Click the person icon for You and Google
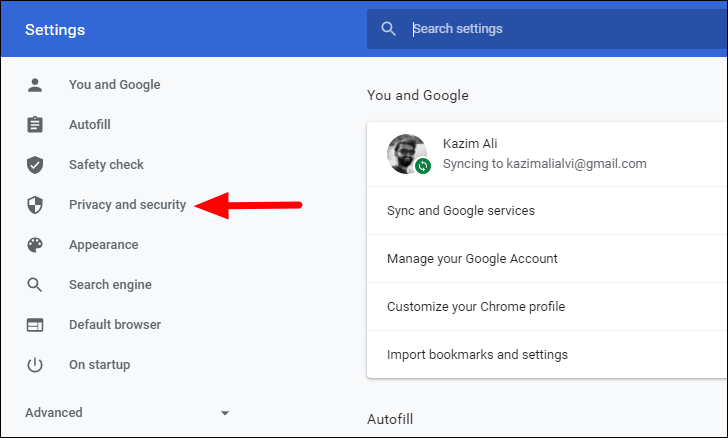The height and width of the screenshot is (438, 728). (x=35, y=85)
